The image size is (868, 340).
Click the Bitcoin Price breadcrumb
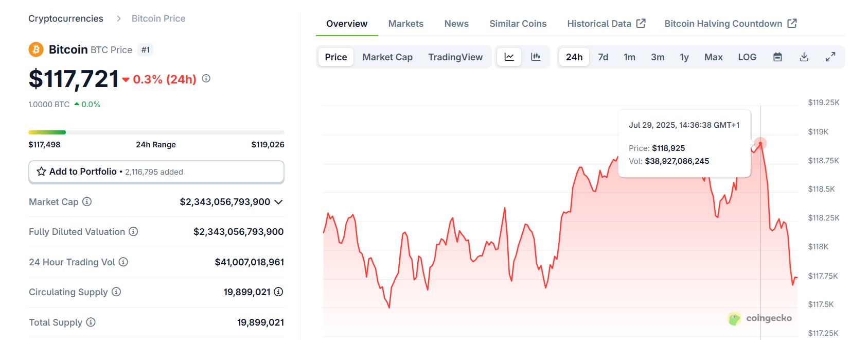click(158, 19)
